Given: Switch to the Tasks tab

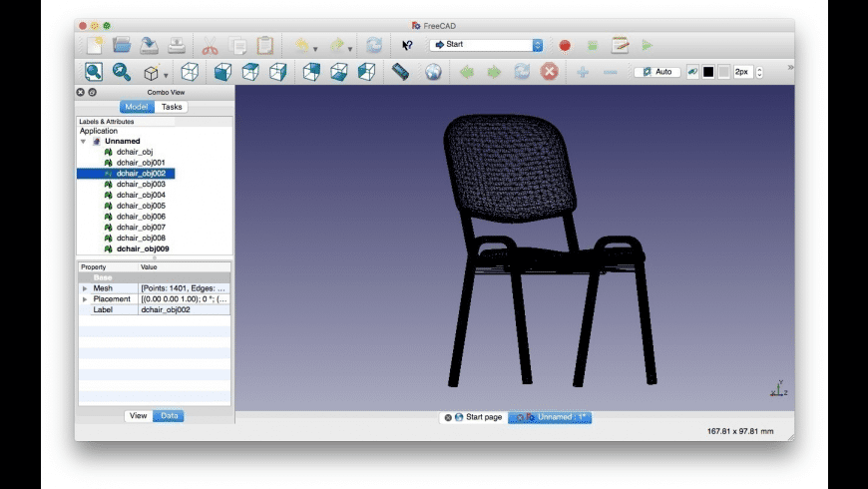Looking at the screenshot, I should tap(172, 107).
